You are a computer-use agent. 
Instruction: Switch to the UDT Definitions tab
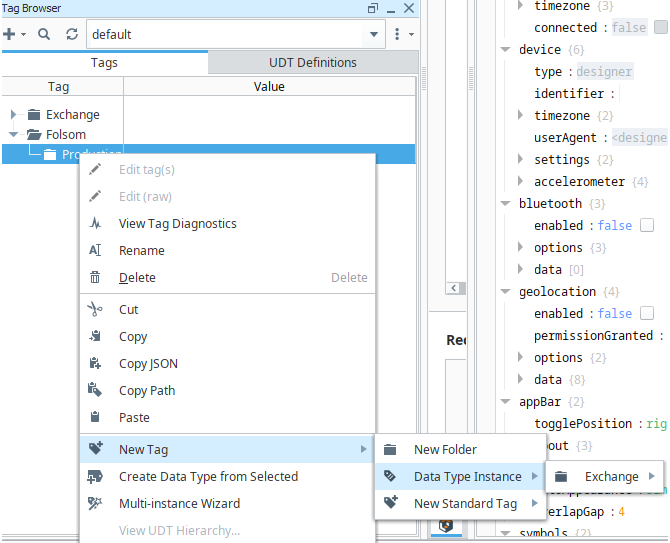(312, 62)
